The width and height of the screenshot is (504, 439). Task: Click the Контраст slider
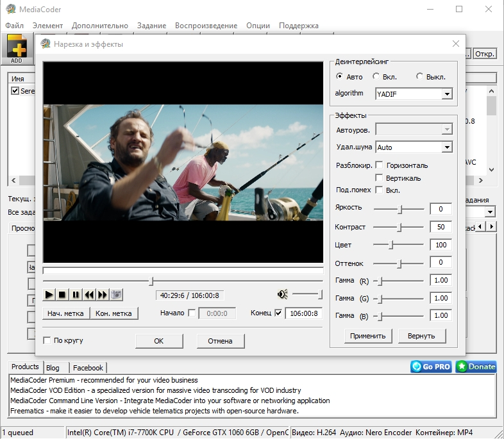(399, 227)
